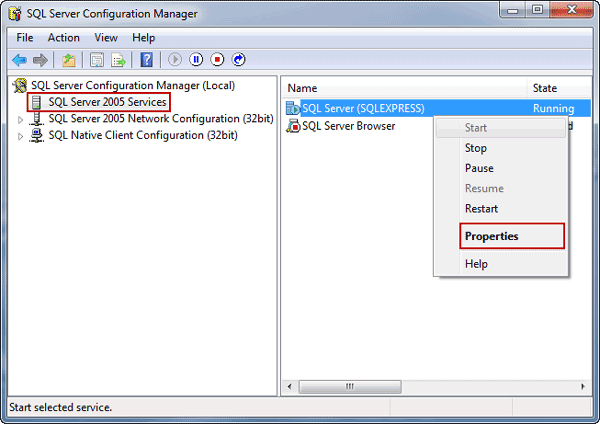Screen dimensions: 600x424
Task: Click the horizontal scrollbar left arrow
Action: point(289,386)
